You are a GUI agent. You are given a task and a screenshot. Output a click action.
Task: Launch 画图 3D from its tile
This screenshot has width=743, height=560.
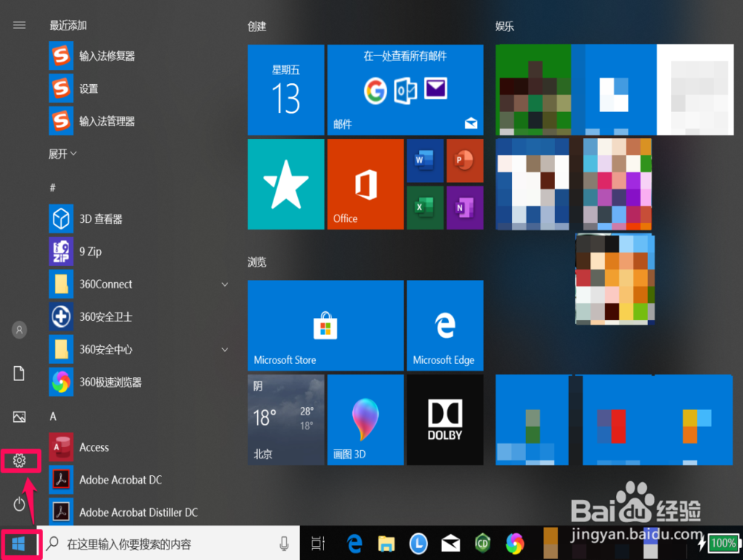point(365,420)
